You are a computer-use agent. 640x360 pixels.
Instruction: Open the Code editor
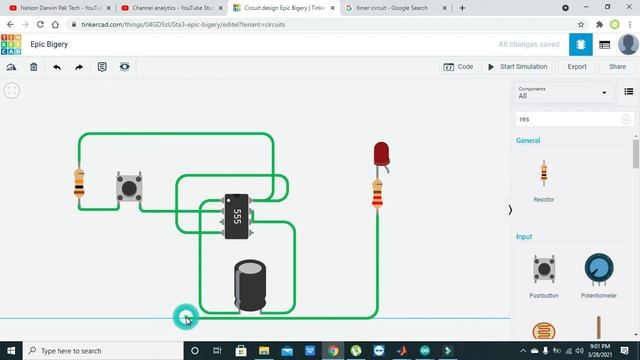[x=458, y=67]
